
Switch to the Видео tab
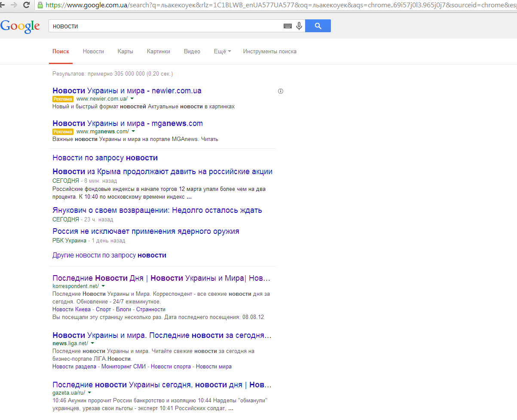[x=192, y=51]
